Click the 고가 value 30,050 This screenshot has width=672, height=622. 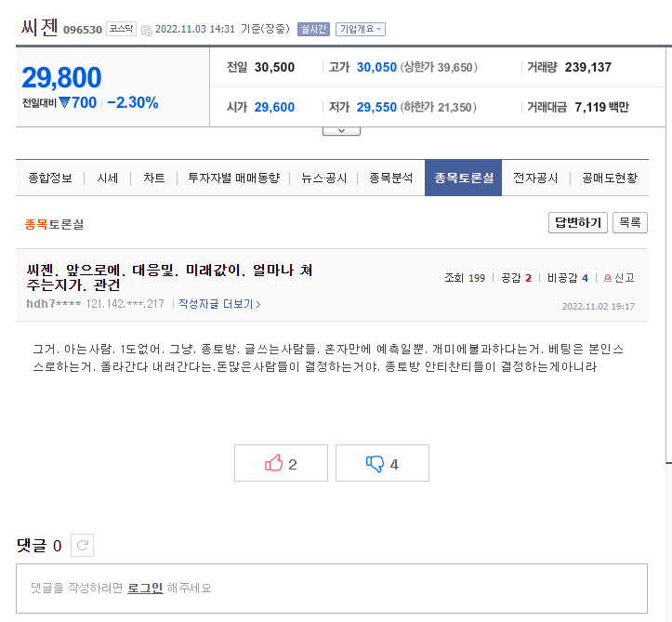click(376, 67)
